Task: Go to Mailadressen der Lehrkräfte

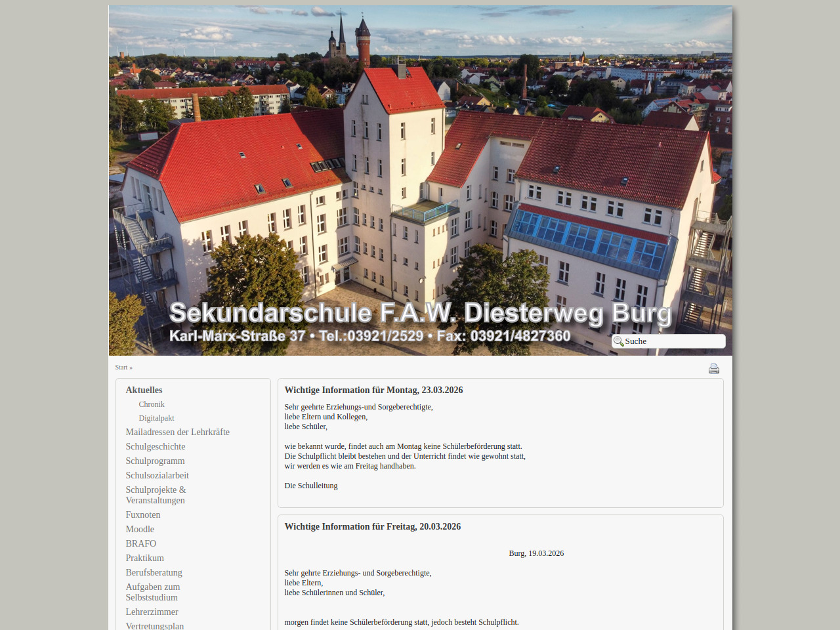Action: (177, 432)
